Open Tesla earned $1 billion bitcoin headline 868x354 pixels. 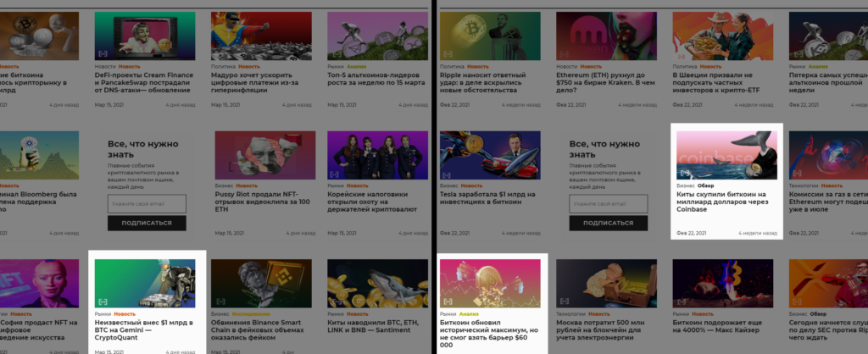(487, 198)
